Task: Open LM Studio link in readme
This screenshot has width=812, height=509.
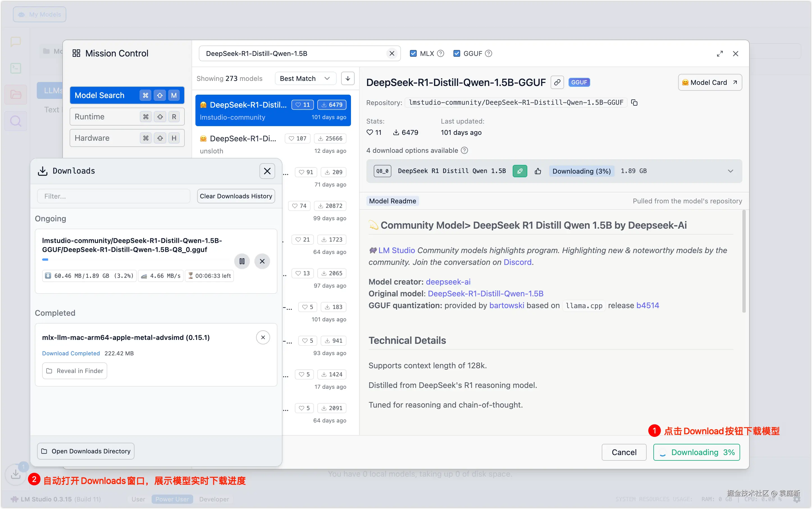Action: tap(396, 251)
